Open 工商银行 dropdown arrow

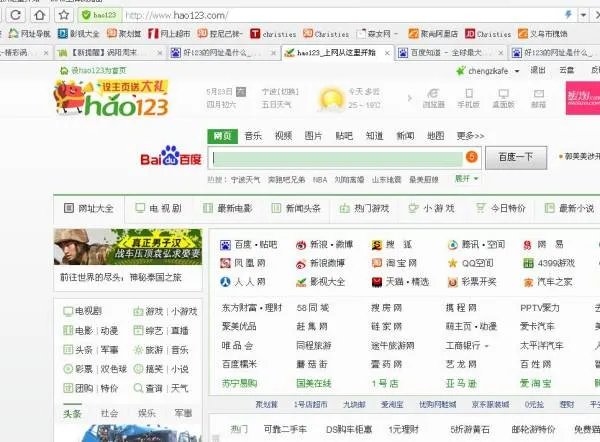click(487, 346)
